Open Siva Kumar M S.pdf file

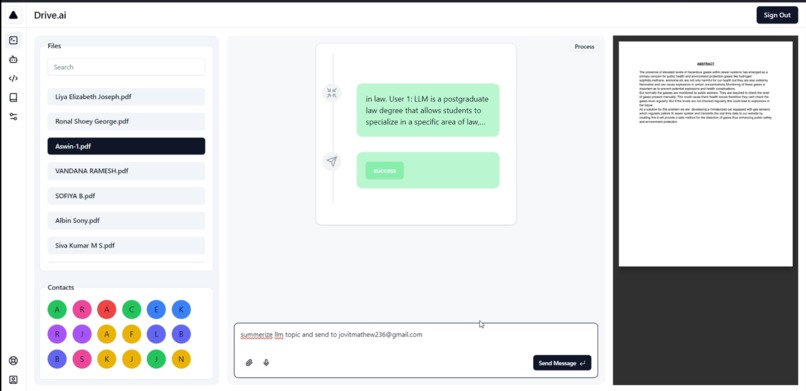click(126, 246)
